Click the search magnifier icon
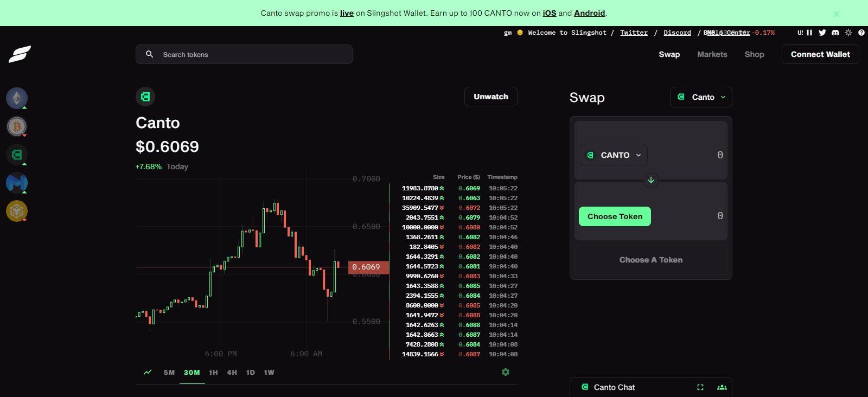 coord(150,54)
